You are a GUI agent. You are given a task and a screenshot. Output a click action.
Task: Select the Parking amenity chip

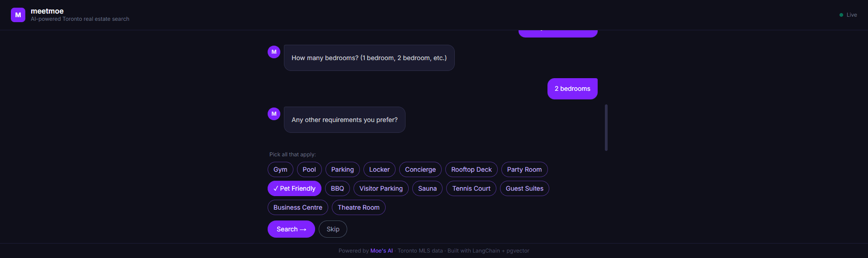[x=342, y=169]
